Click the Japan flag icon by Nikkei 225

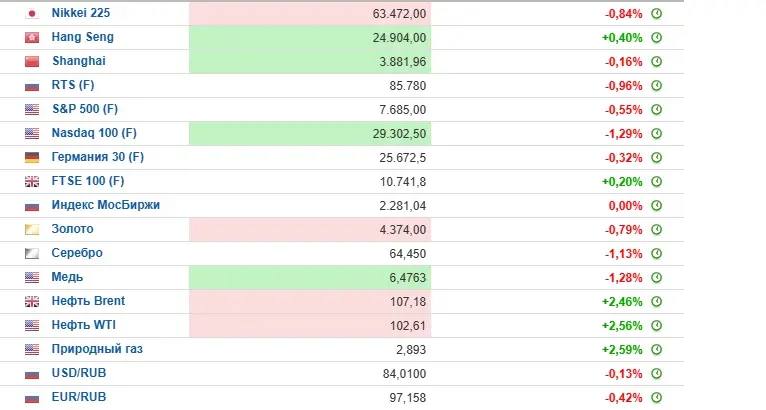click(32, 14)
